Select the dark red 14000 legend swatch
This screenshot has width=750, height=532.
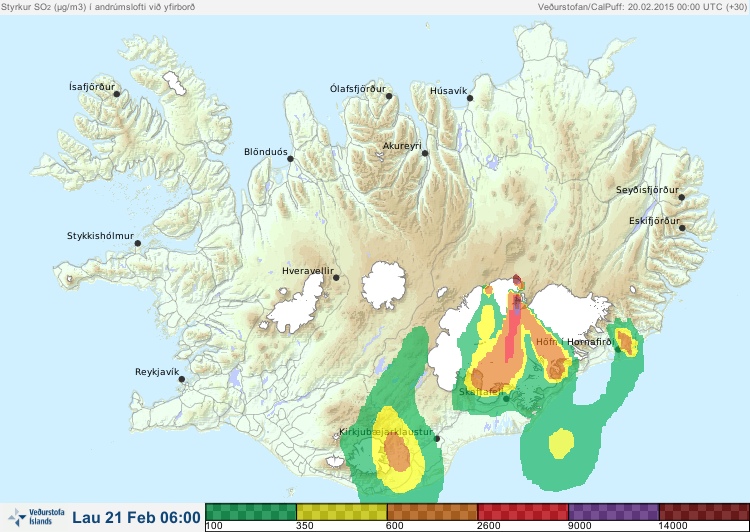[x=704, y=512]
